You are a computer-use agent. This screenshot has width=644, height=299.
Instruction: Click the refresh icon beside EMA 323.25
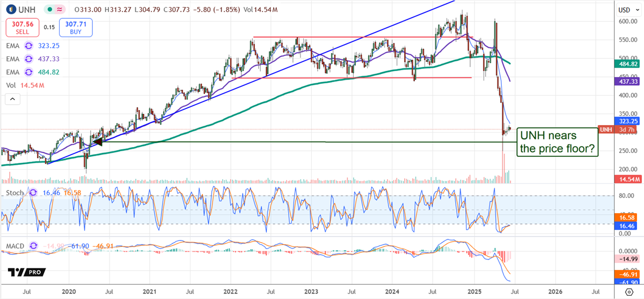29,46
